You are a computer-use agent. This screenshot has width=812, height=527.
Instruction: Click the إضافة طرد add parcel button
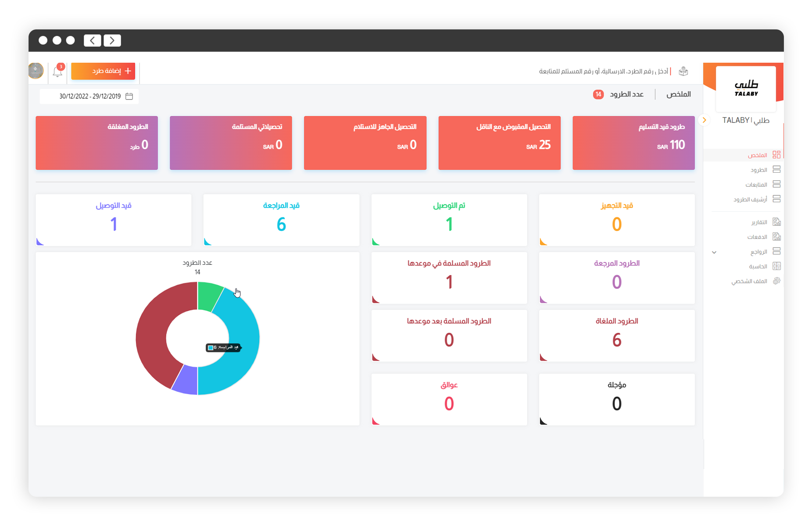point(103,71)
